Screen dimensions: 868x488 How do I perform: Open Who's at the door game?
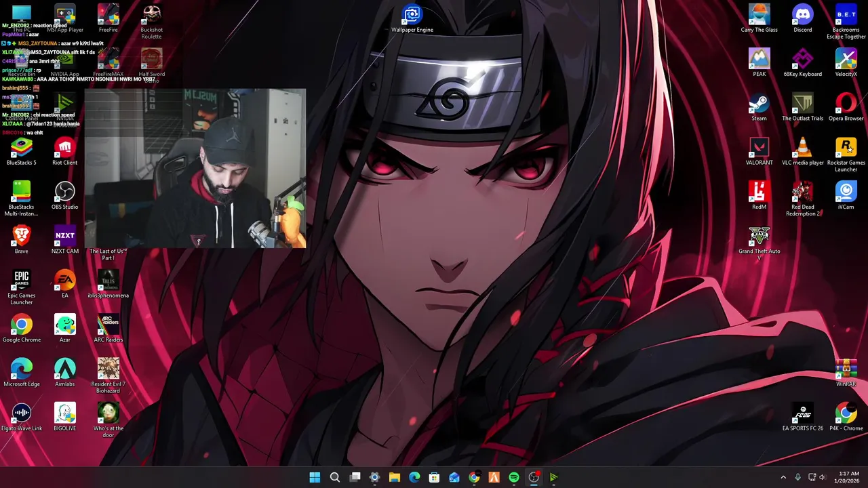(x=108, y=421)
